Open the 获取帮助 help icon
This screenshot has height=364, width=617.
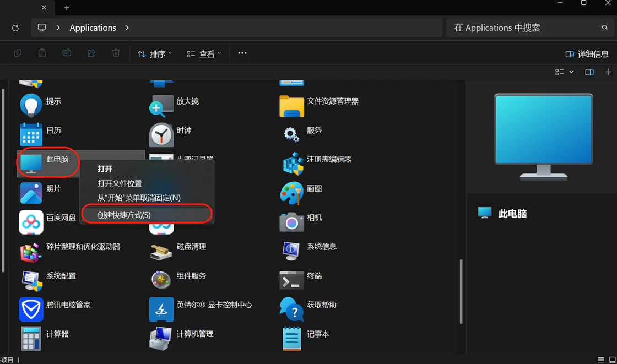point(291,309)
